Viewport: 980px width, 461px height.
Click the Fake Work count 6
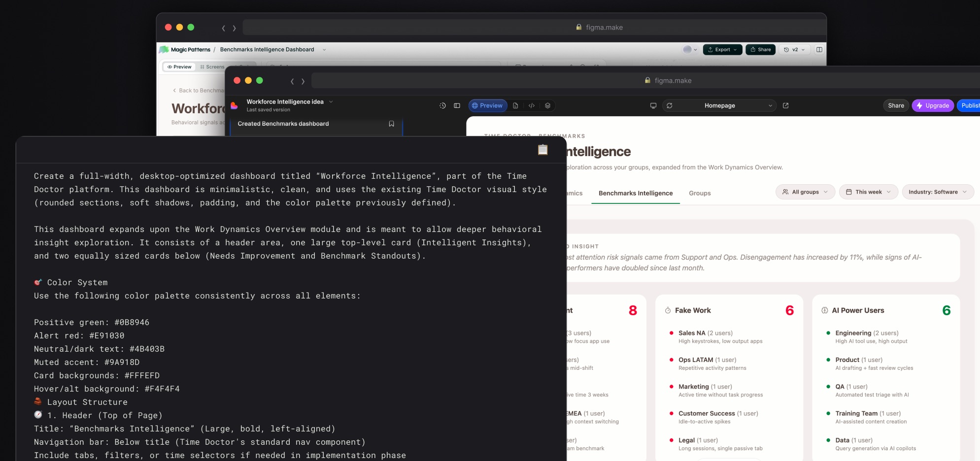[x=789, y=310]
